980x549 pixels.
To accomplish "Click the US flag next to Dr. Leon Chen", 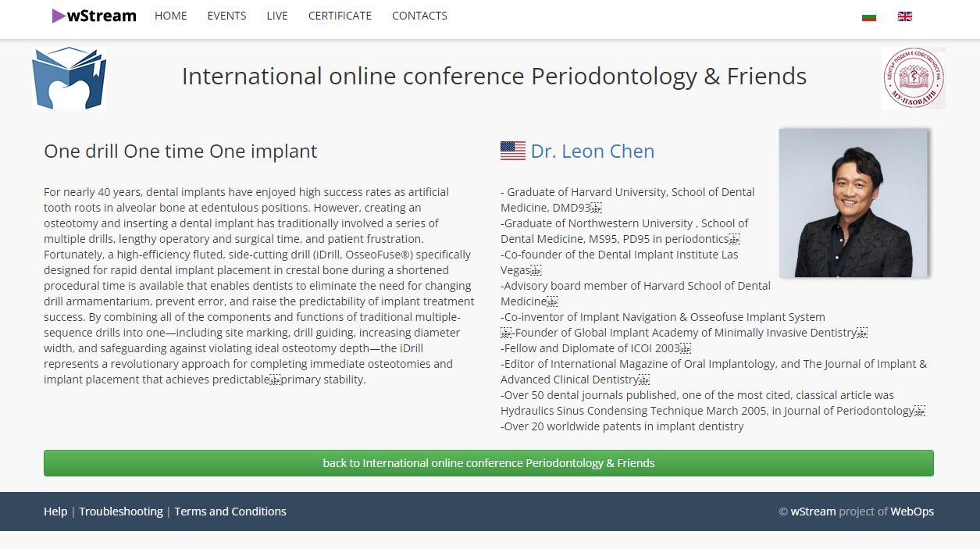I will click(513, 151).
